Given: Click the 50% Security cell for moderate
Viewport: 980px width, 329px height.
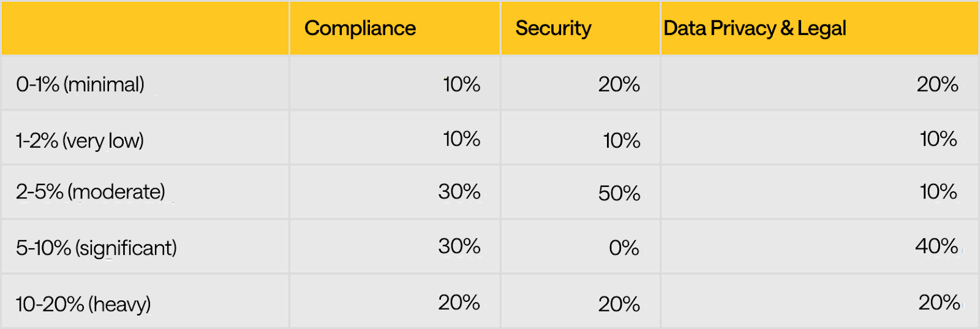Looking at the screenshot, I should [x=619, y=194].
